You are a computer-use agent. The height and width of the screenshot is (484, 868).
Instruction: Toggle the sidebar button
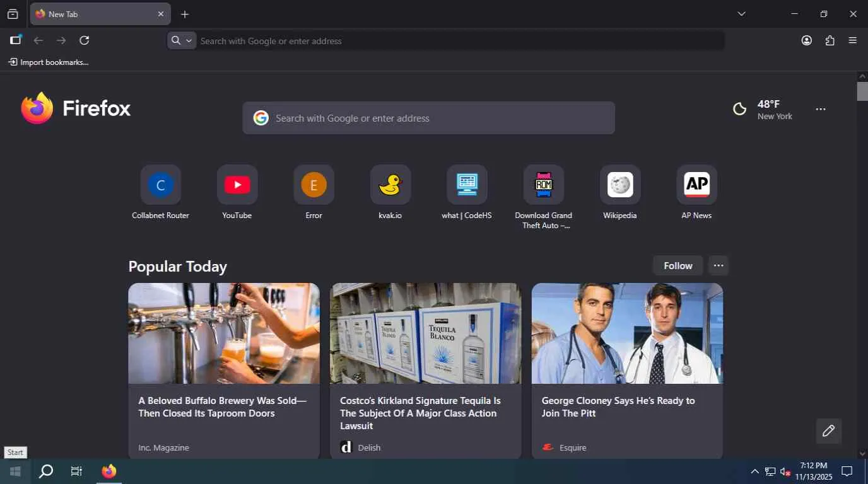click(x=16, y=40)
